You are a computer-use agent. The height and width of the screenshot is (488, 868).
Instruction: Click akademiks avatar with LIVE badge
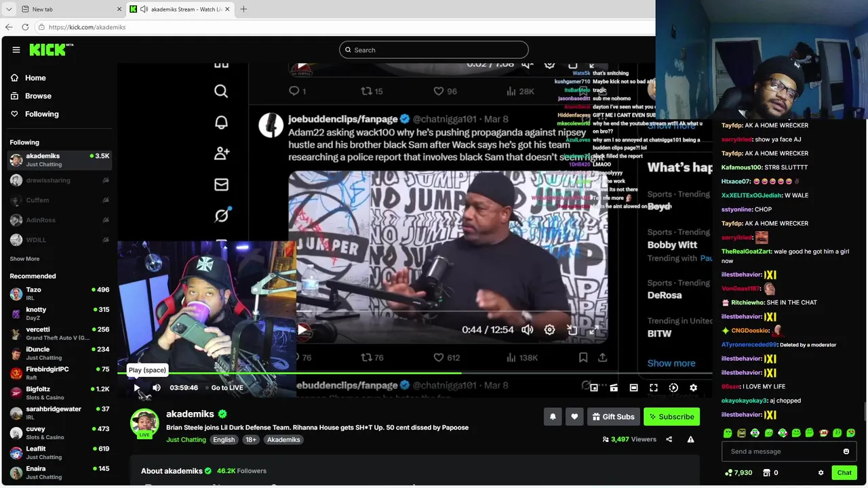tap(144, 424)
